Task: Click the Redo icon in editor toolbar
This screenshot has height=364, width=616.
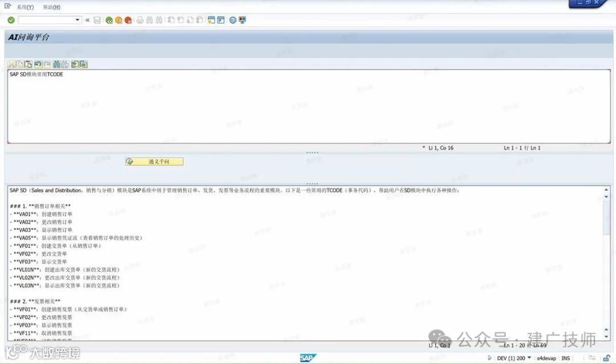Action: coord(47,64)
